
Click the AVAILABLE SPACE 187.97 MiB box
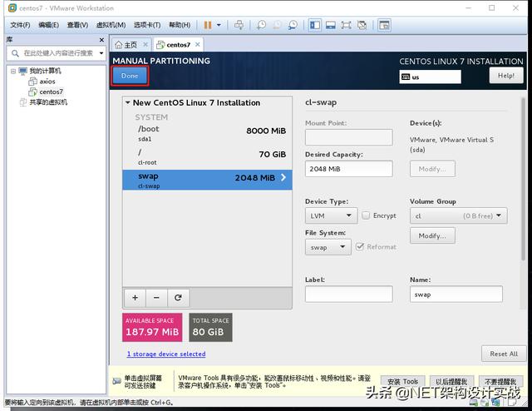tap(152, 327)
